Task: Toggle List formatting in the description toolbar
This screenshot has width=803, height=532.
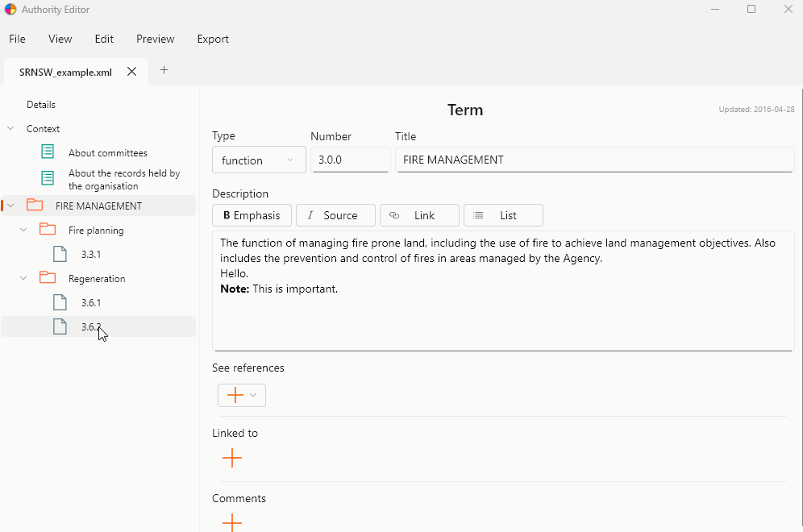Action: click(503, 215)
